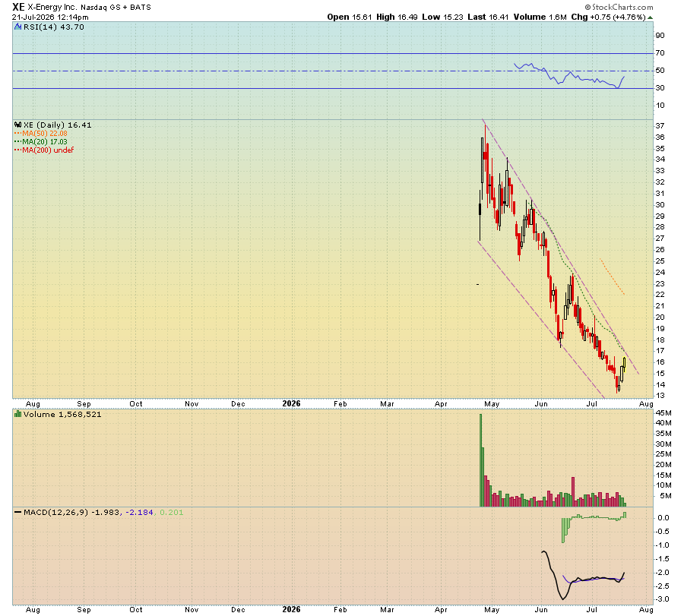Image resolution: width=684 pixels, height=616 pixels.
Task: Click the RSI 50 midline axis label
Action: [x=660, y=71]
